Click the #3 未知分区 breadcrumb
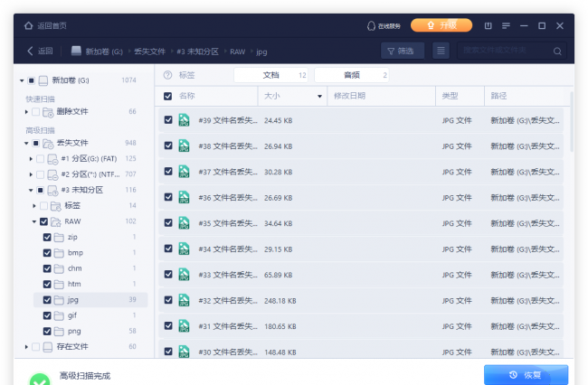The height and width of the screenshot is (385, 588). coord(197,52)
